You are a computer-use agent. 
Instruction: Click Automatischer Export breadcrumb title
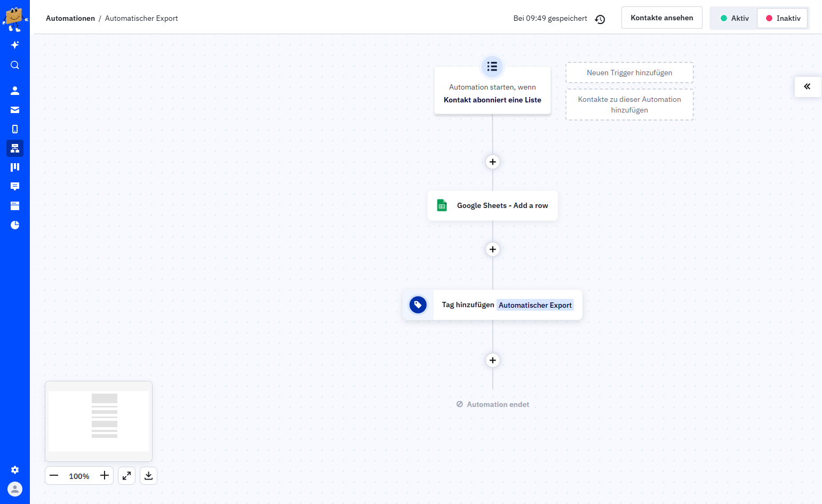tap(141, 18)
